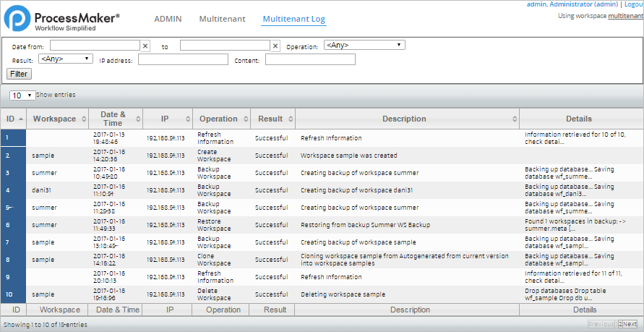
Task: Click the ProcessMaker logo
Action: tap(61, 19)
